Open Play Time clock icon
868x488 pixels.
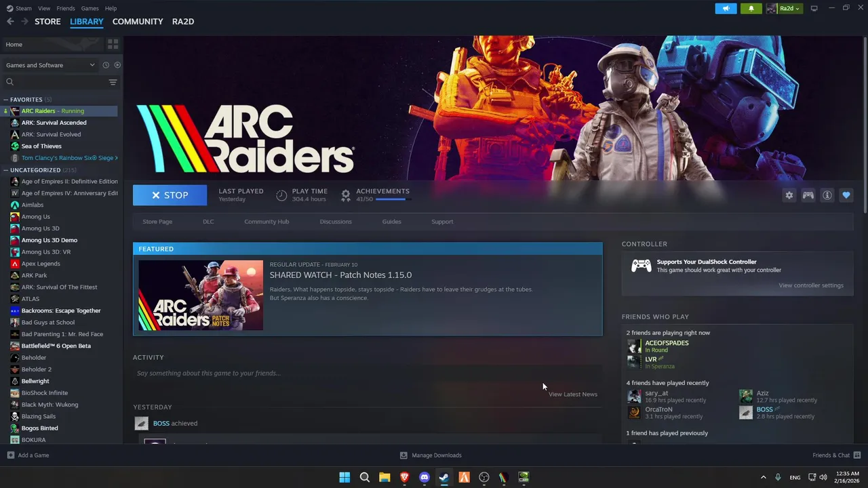coord(281,195)
